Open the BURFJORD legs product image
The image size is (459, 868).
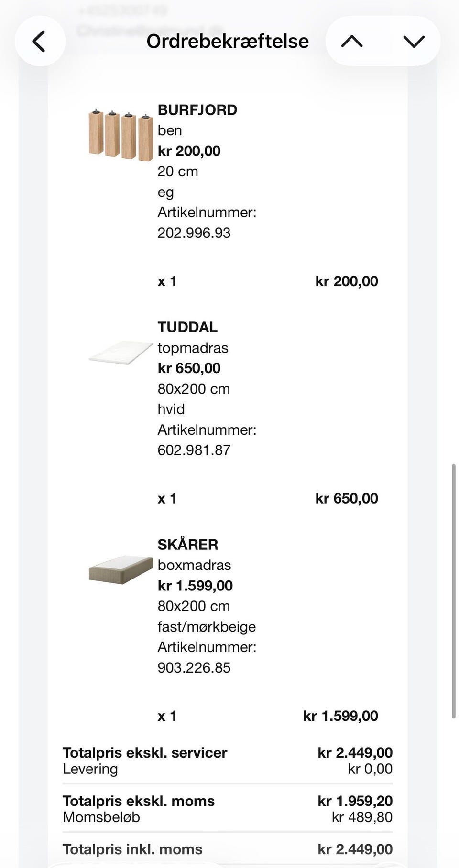pyautogui.click(x=120, y=135)
